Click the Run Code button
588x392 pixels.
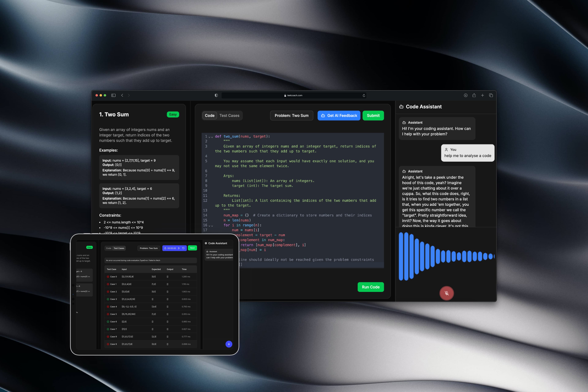[x=371, y=287]
